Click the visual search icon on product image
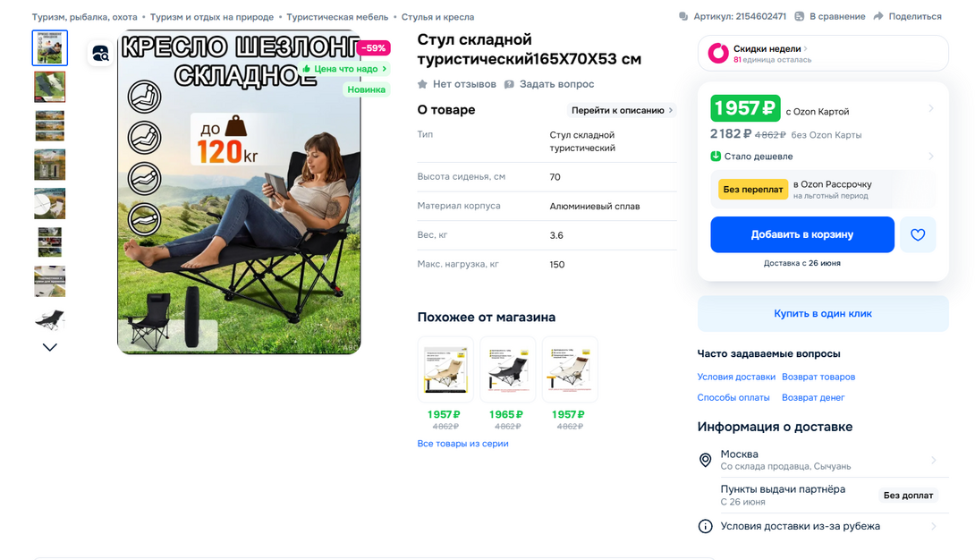Screen dimensions: 975x560 pyautogui.click(x=101, y=54)
